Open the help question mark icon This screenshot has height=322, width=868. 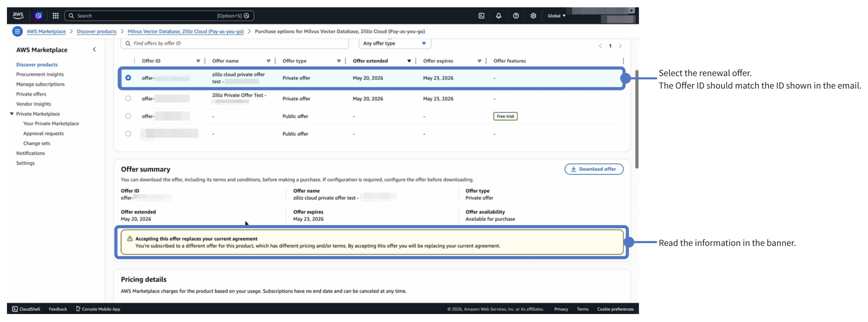point(516,16)
